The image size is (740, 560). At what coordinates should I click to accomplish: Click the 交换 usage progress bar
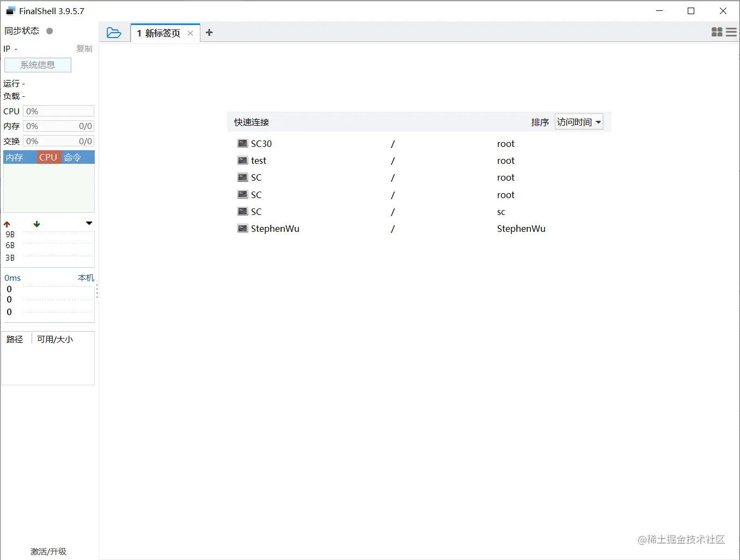(x=58, y=141)
